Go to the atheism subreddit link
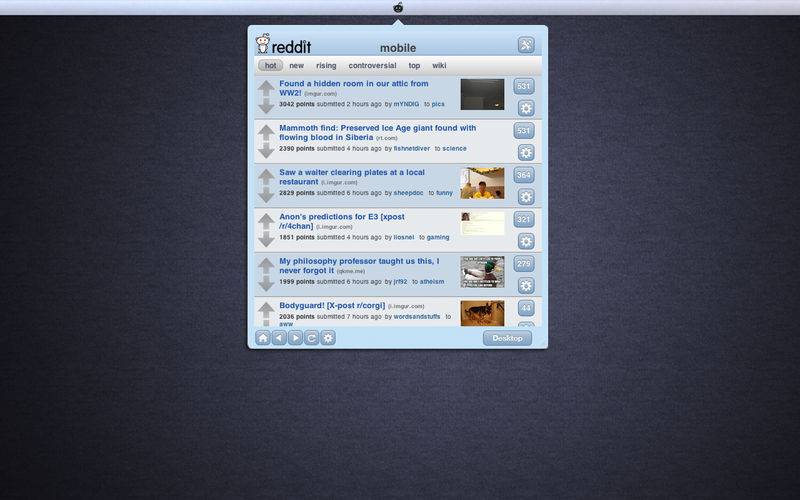 click(x=432, y=282)
